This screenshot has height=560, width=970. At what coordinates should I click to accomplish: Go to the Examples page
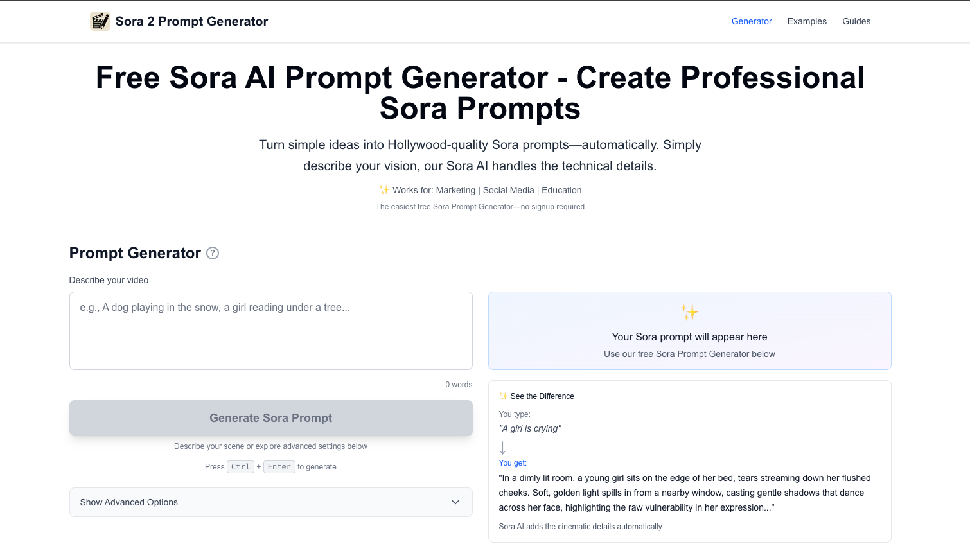point(807,21)
